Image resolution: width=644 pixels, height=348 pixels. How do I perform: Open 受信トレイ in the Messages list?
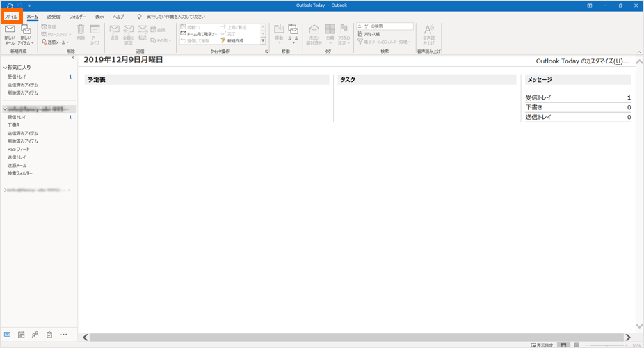point(538,98)
